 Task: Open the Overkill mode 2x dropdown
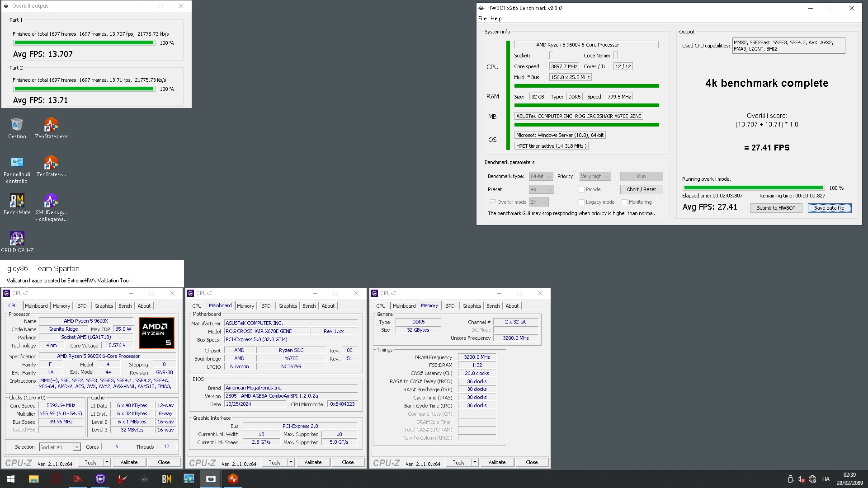tap(539, 202)
